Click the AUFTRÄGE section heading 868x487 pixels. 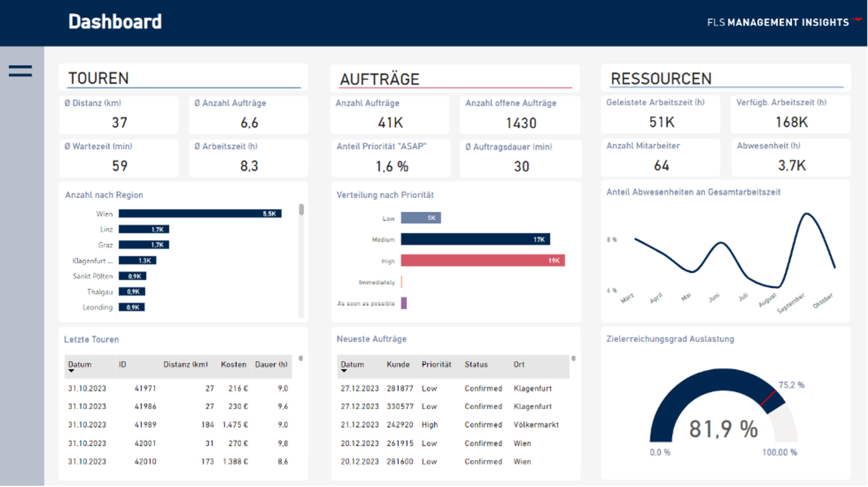379,79
